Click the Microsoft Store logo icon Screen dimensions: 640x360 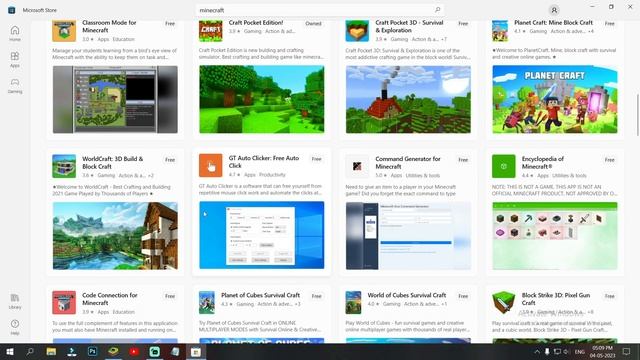pyautogui.click(x=11, y=10)
